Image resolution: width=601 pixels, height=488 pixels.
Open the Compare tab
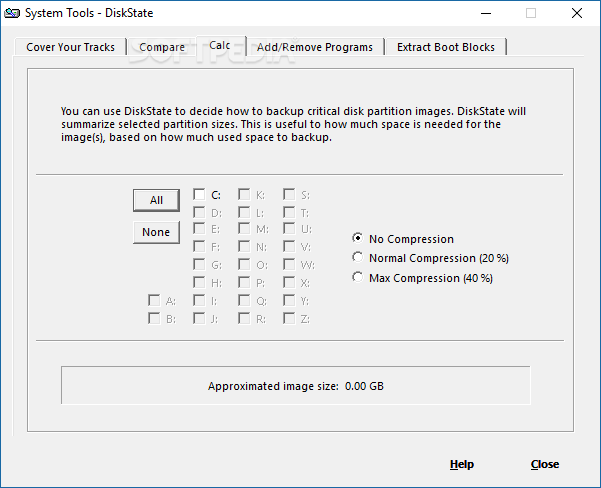162,47
